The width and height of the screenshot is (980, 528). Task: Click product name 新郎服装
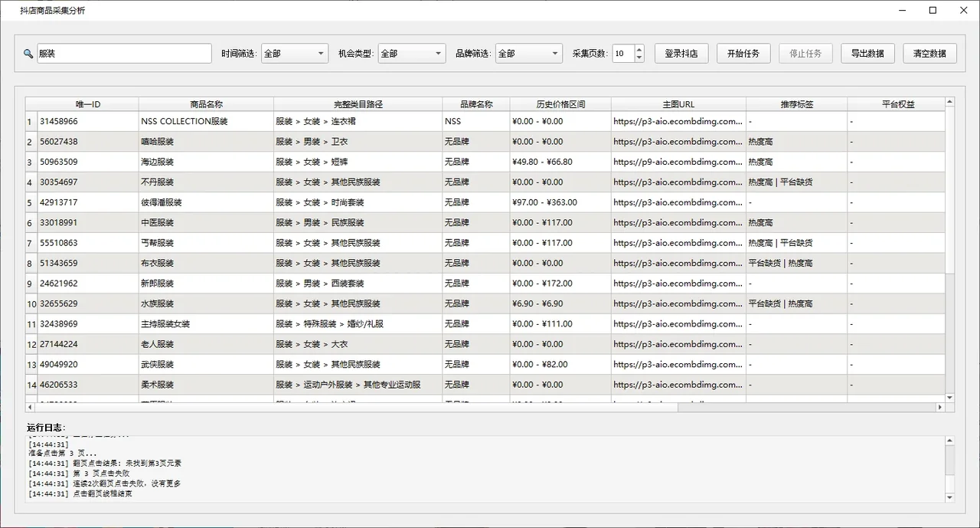(206, 284)
